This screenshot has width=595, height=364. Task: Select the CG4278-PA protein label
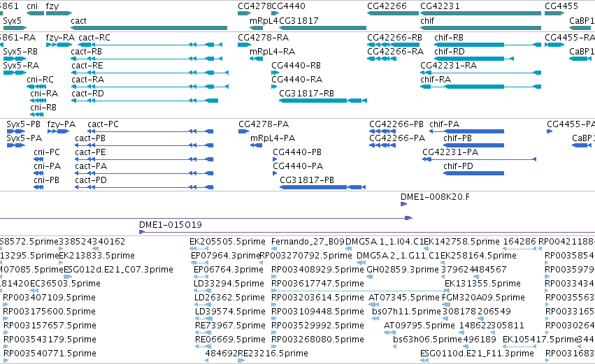pos(264,124)
